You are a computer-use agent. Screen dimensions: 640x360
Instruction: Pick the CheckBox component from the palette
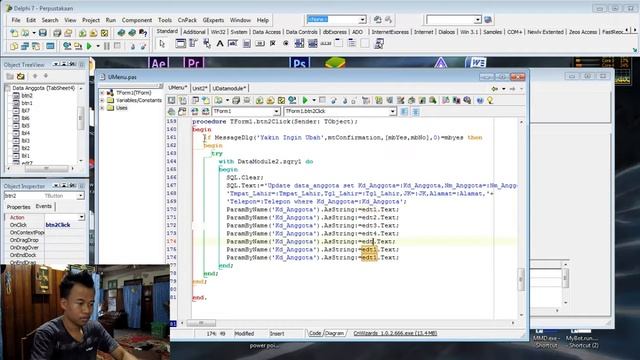click(x=273, y=44)
